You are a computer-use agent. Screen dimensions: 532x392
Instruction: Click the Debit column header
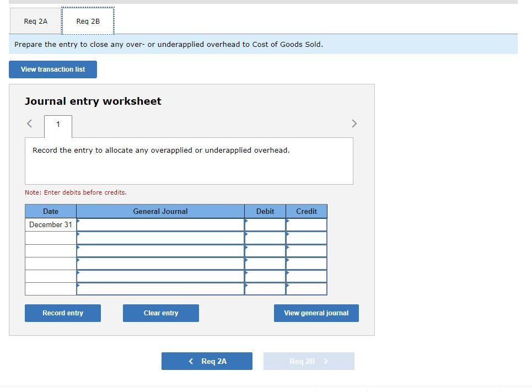point(265,212)
